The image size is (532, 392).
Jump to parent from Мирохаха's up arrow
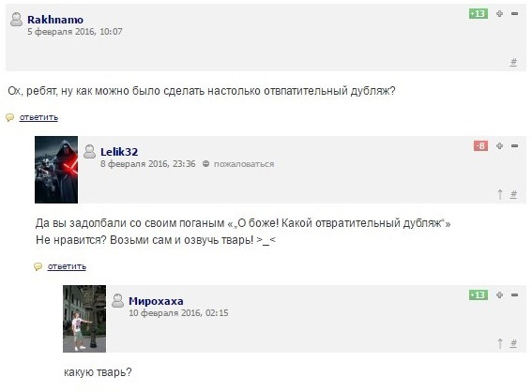point(500,343)
